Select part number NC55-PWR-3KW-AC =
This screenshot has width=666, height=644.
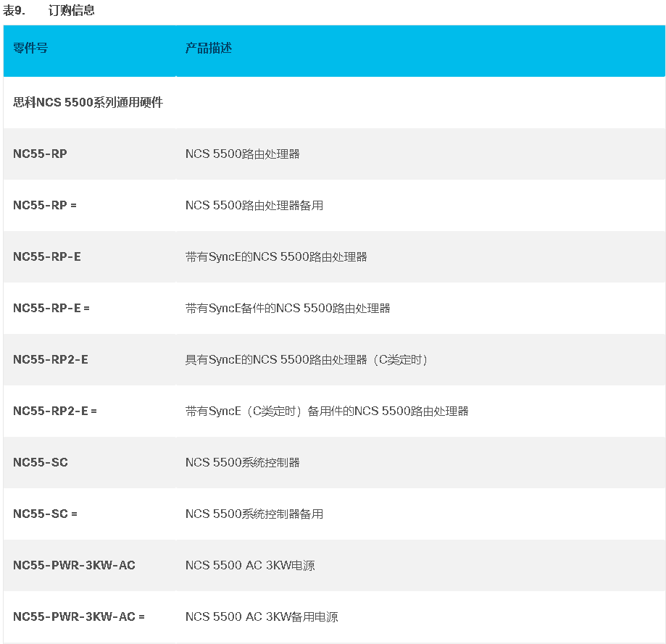[78, 616]
